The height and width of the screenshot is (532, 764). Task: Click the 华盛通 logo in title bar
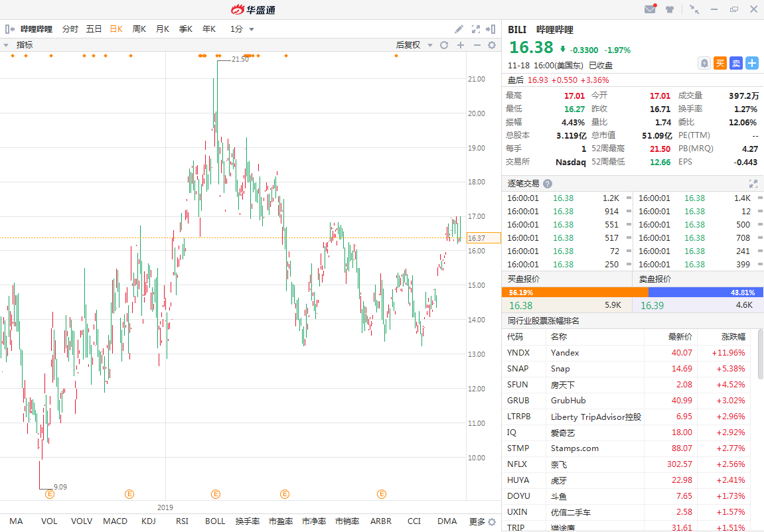254,9
